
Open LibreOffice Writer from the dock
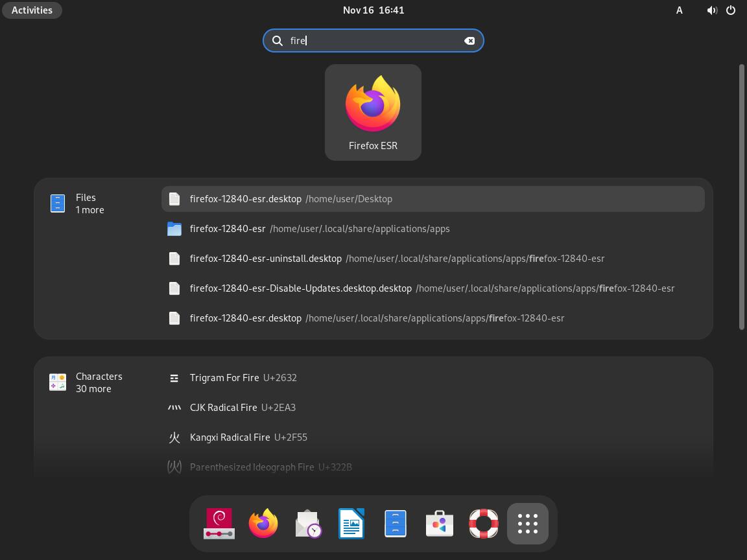[x=351, y=524]
